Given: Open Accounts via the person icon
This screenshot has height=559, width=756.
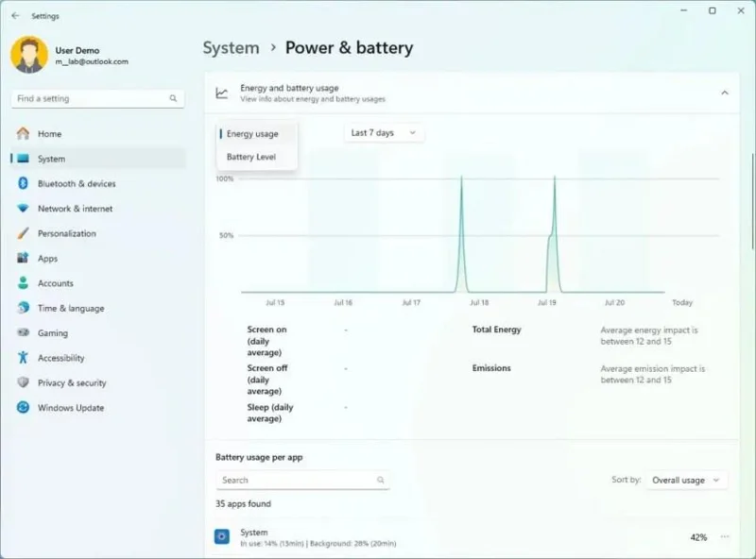Looking at the screenshot, I should point(23,283).
